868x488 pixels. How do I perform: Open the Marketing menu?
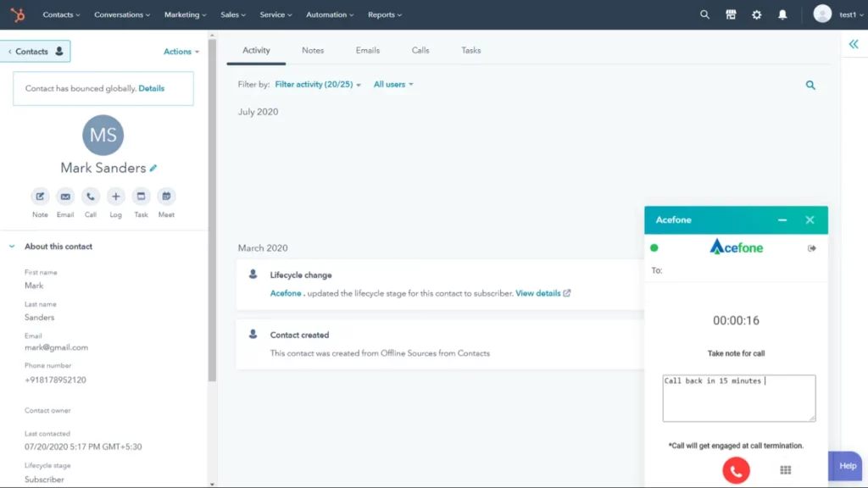point(185,15)
